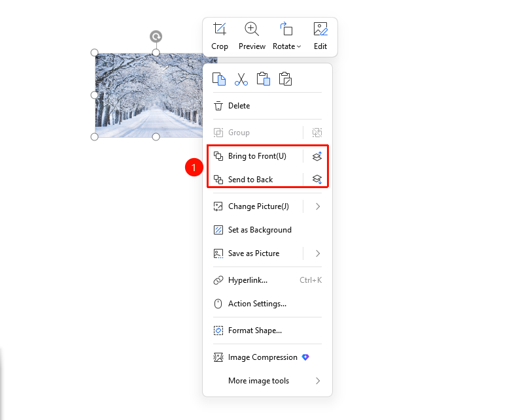Click the rotation handle above the picture
This screenshot has width=531, height=420.
click(x=156, y=36)
